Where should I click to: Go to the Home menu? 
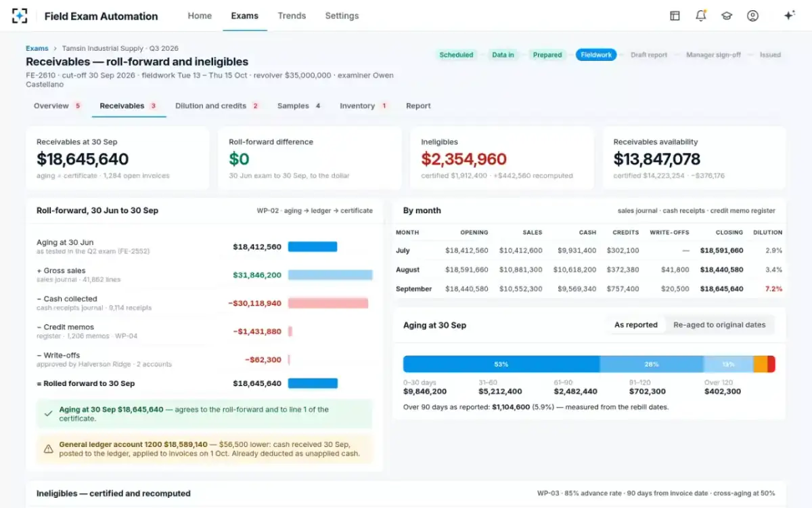[x=200, y=16]
